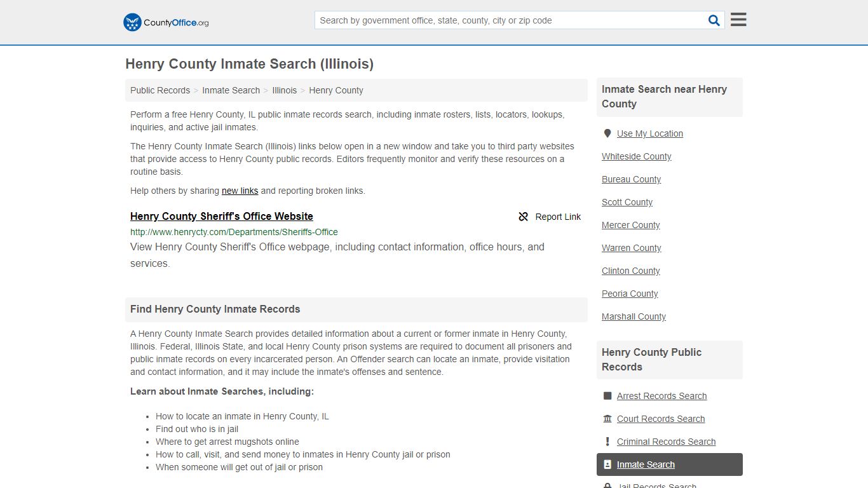Click 'Inmate Search near Henry County' heading

tap(664, 97)
